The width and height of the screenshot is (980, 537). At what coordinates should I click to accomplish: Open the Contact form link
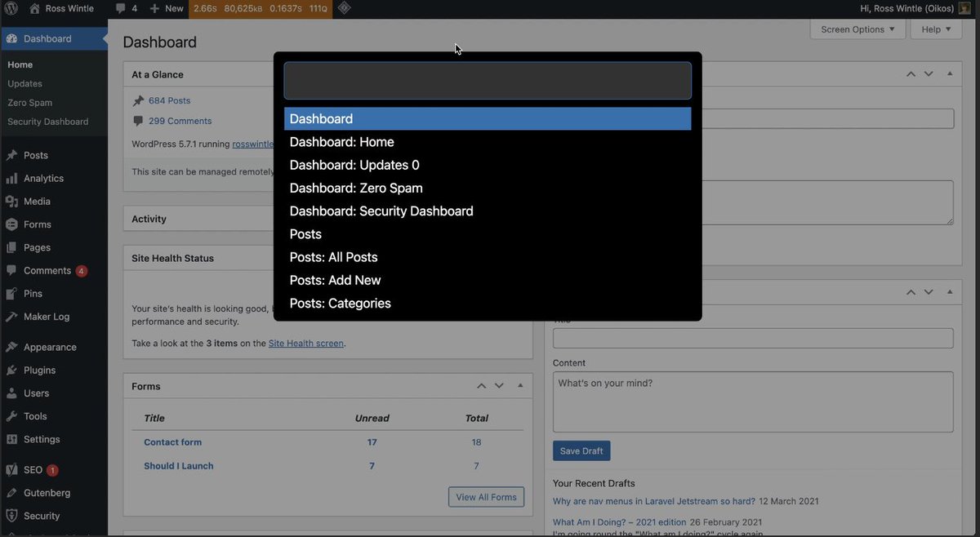(x=172, y=442)
